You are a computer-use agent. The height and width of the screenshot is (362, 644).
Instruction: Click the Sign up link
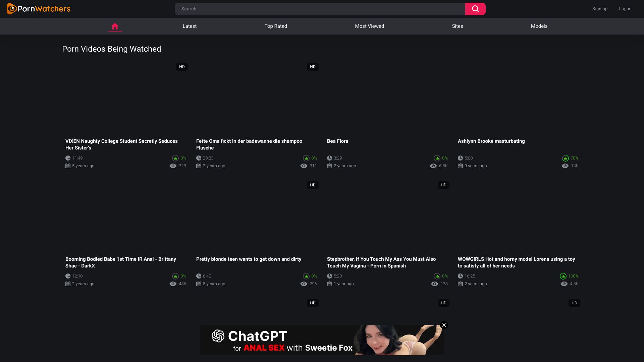click(600, 9)
